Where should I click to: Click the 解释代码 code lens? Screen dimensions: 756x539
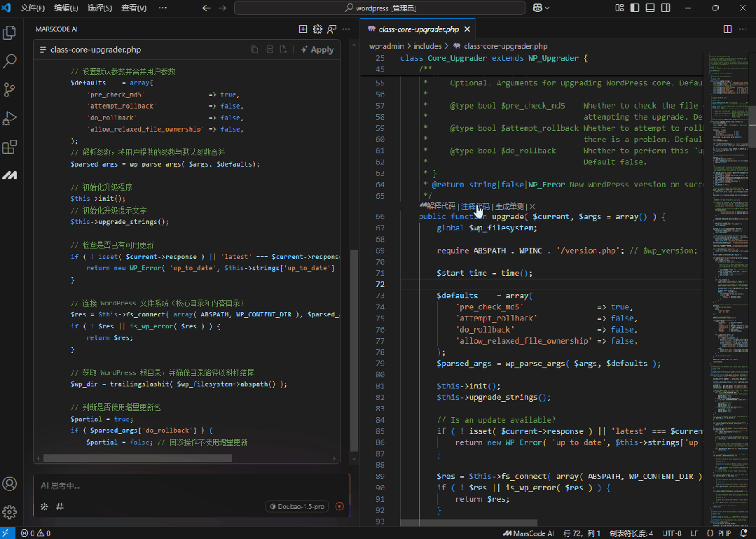[x=441, y=206]
